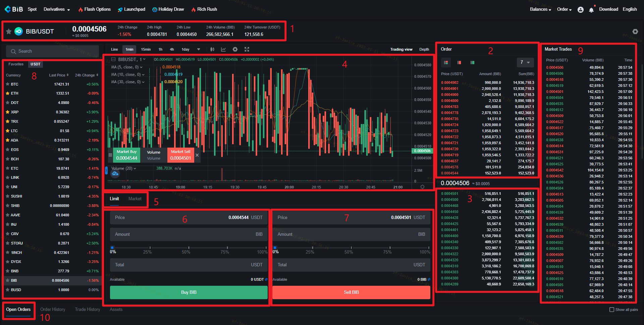Enable the Show all pairs checkbox

coord(612,310)
